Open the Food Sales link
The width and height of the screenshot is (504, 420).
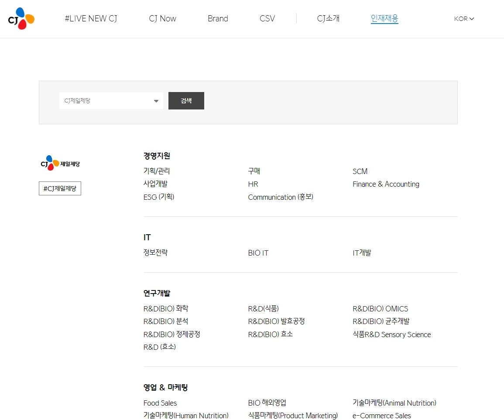[160, 403]
